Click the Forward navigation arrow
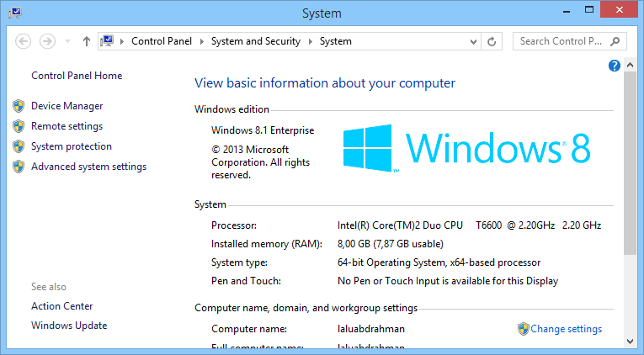644x355 pixels. [47, 41]
